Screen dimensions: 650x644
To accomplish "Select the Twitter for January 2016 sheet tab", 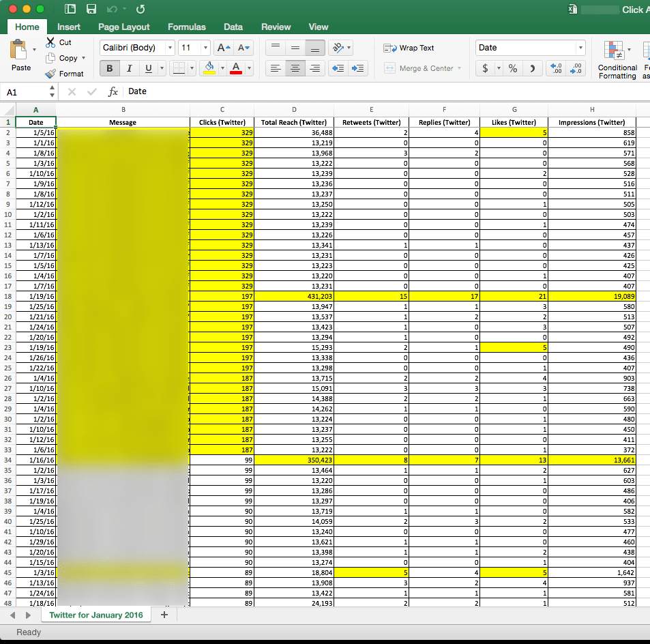I will coord(96,615).
